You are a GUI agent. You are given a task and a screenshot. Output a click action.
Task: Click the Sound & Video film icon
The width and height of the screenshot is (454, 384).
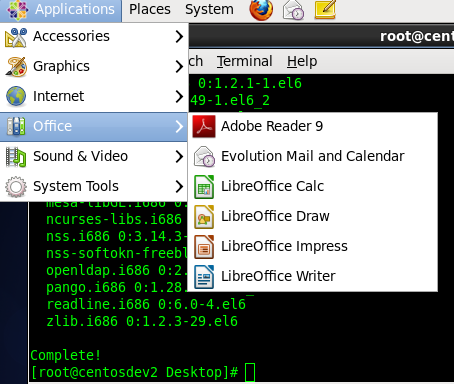[x=16, y=157]
